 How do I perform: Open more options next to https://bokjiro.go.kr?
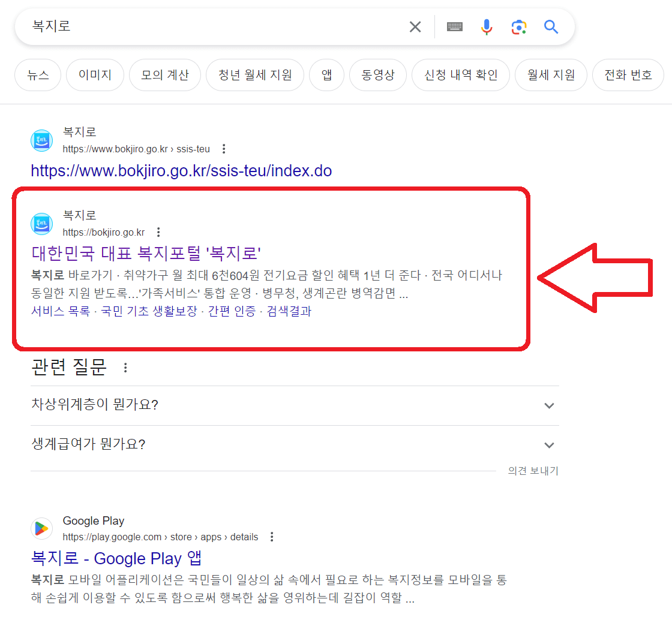(158, 232)
